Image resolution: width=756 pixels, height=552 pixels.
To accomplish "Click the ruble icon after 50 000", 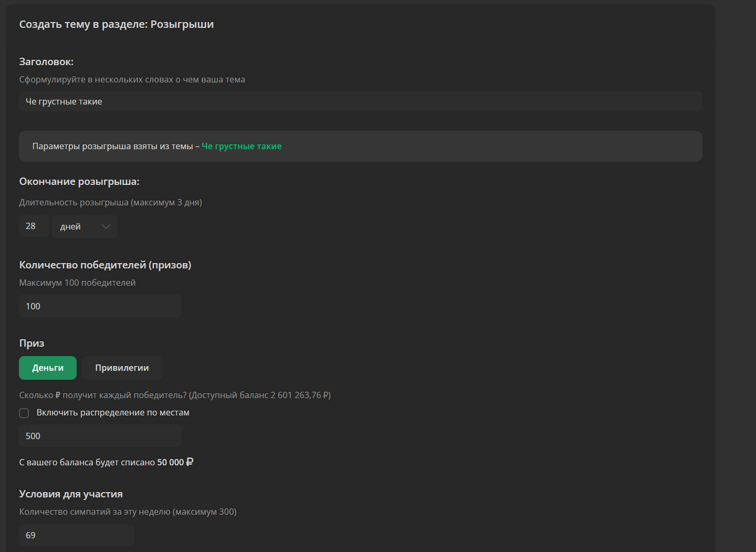I will pos(190,462).
